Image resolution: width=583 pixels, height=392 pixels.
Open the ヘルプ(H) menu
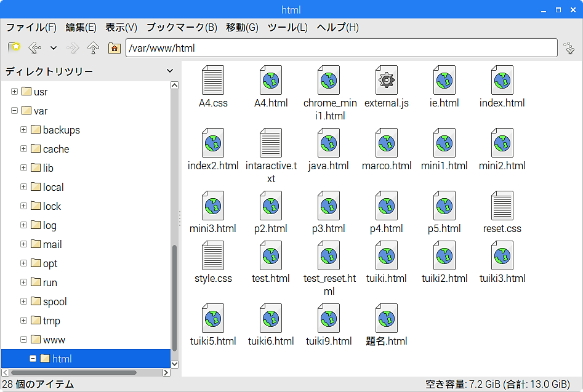pyautogui.click(x=337, y=28)
